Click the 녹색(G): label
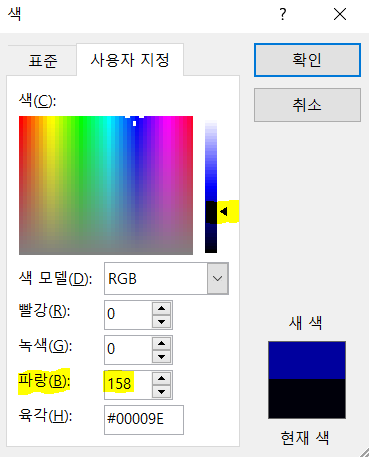This screenshot has width=369, height=457. click(45, 346)
